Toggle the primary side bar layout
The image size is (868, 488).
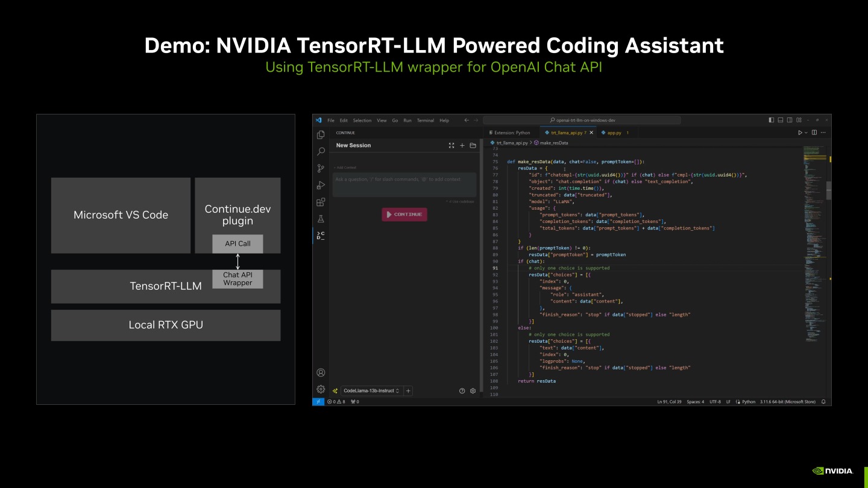click(x=772, y=120)
